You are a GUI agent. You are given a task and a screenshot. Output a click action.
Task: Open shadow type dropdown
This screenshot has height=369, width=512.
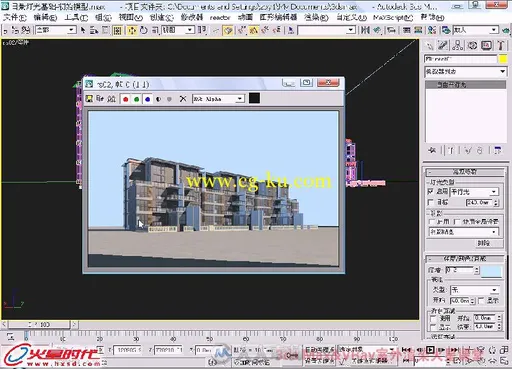coord(463,232)
